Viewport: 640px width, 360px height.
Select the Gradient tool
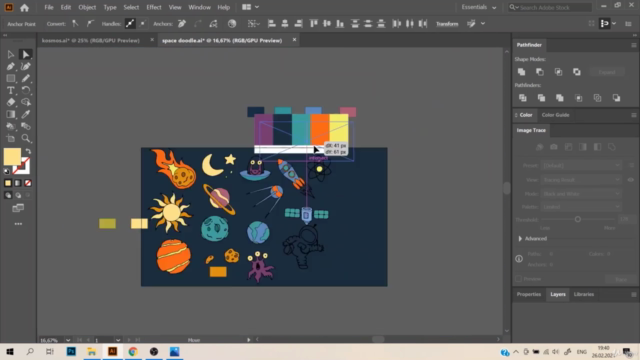point(11,115)
